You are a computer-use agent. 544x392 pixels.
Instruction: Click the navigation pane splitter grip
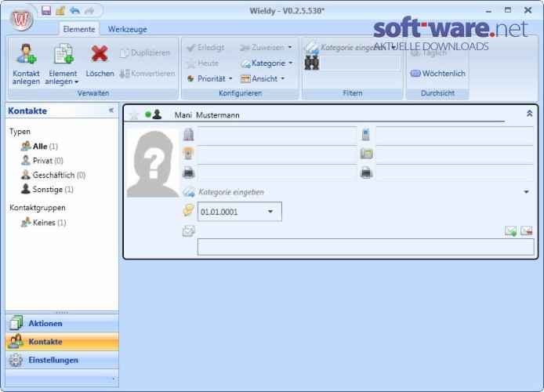click(x=62, y=312)
